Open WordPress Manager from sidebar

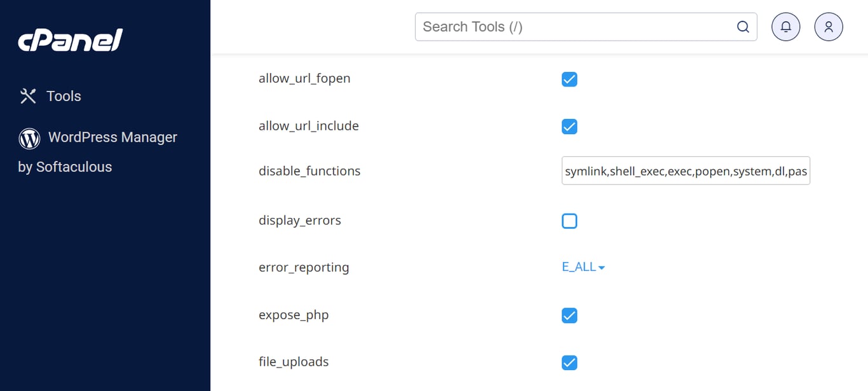[x=112, y=137]
